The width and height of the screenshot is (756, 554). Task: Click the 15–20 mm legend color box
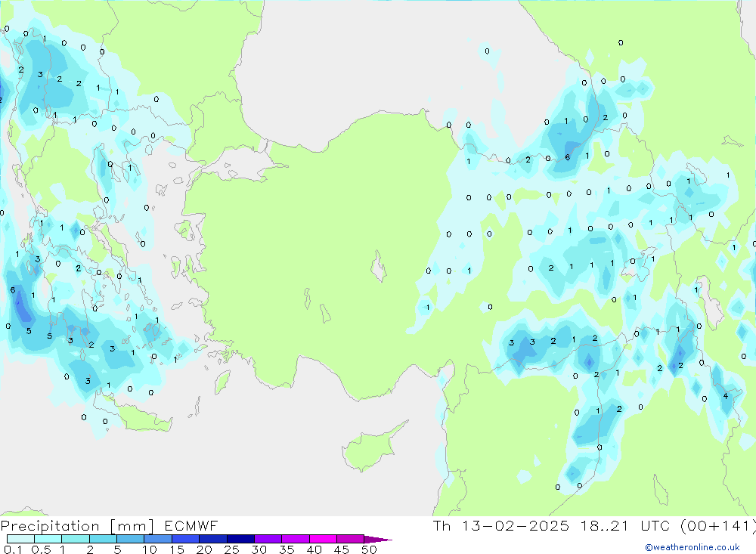186,539
